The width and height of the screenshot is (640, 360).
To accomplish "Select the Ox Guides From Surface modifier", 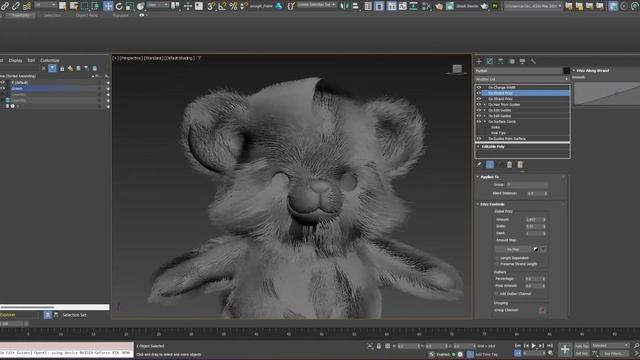I will (507, 139).
